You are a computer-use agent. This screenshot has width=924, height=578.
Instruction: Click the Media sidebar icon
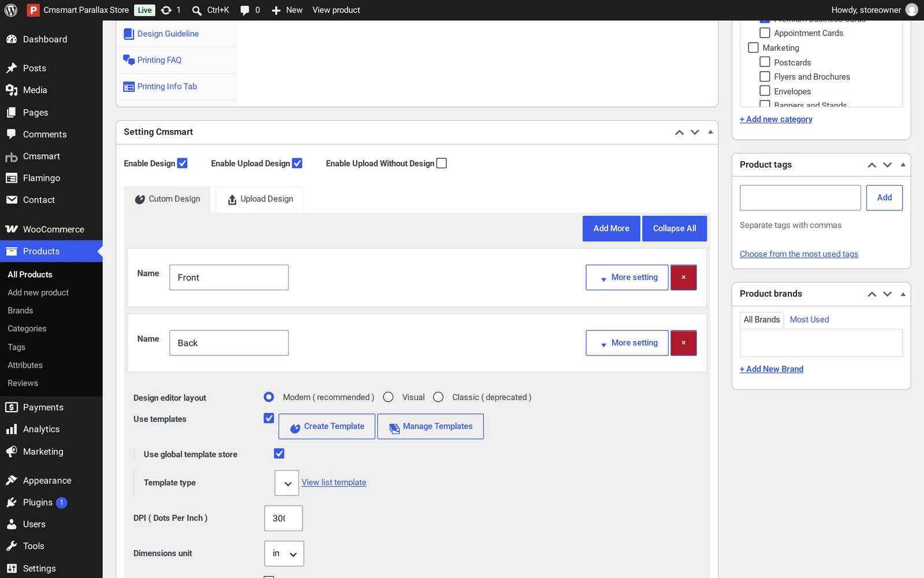tap(12, 90)
